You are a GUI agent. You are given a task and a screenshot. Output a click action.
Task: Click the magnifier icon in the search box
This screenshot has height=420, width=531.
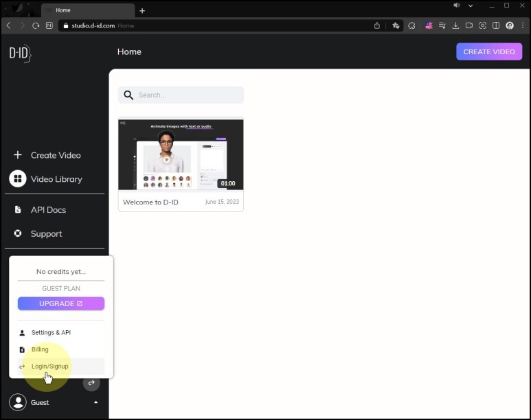[x=128, y=95]
